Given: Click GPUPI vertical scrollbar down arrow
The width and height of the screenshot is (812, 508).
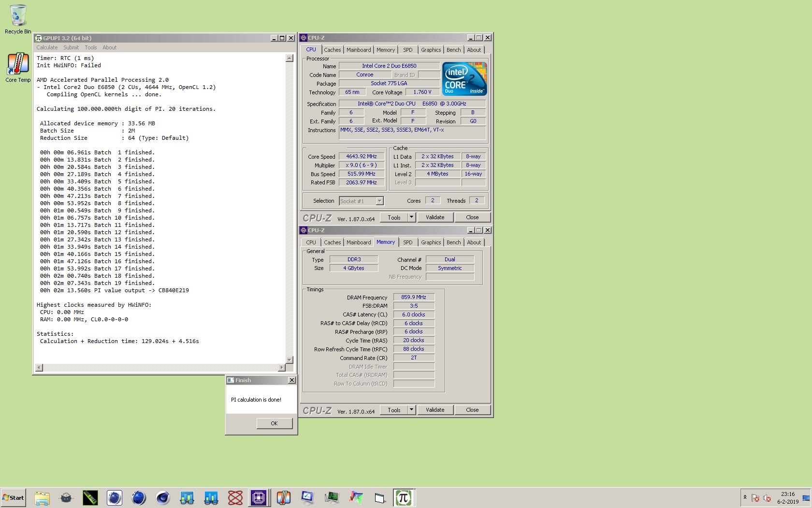Looking at the screenshot, I should (x=290, y=360).
